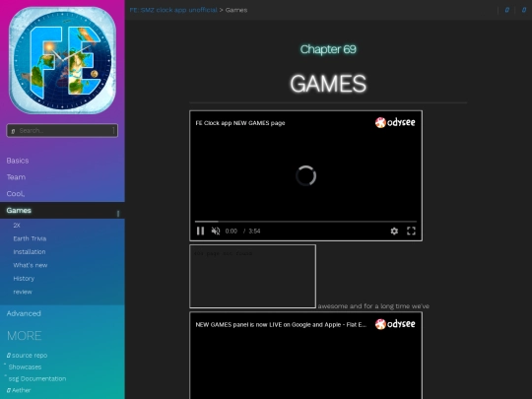Click the first top-right toolbar icon
532x399 pixels.
(507, 10)
